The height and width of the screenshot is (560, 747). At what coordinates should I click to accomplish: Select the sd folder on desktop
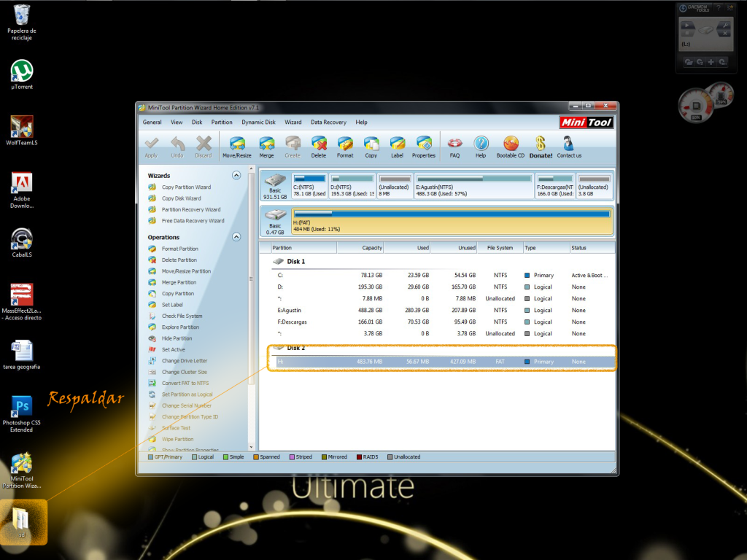pos(22,521)
